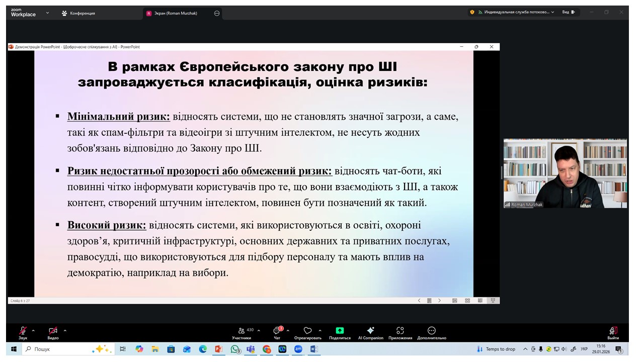Click the Отреагировать reactions heart icon
Viewport: 644px width, 362px height.
click(x=307, y=331)
